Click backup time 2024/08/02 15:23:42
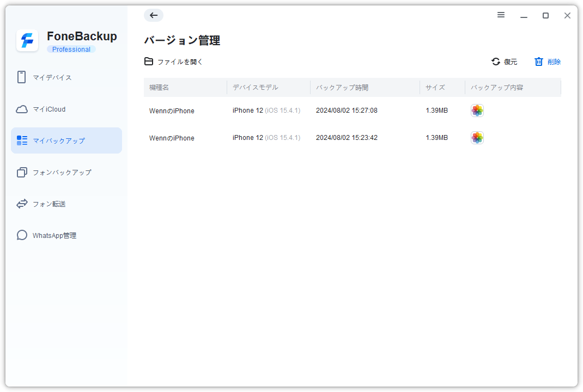Image resolution: width=583 pixels, height=392 pixels. tap(347, 138)
